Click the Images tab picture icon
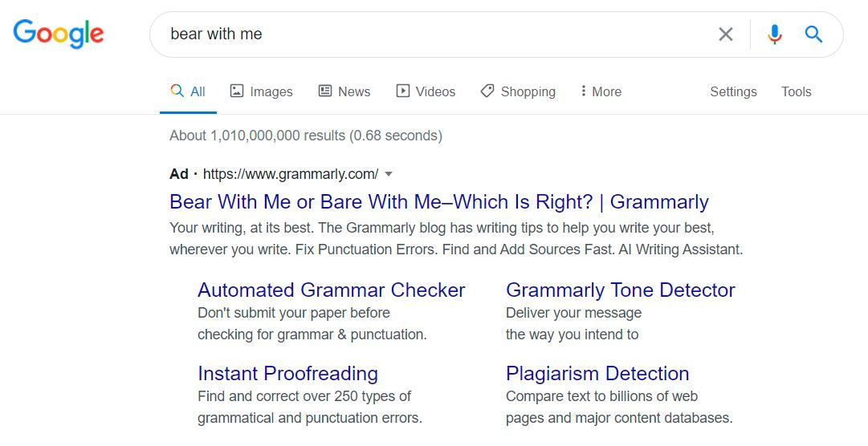 tap(237, 91)
